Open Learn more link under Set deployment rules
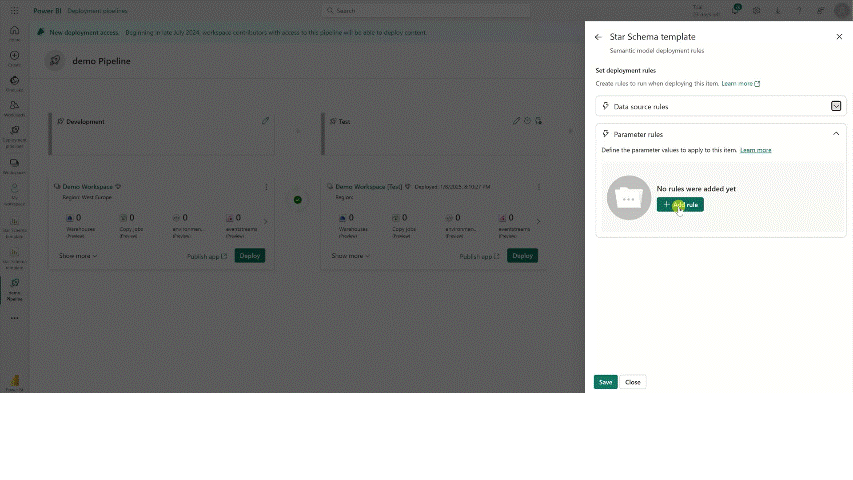This screenshot has height=480, width=853. pos(740,84)
